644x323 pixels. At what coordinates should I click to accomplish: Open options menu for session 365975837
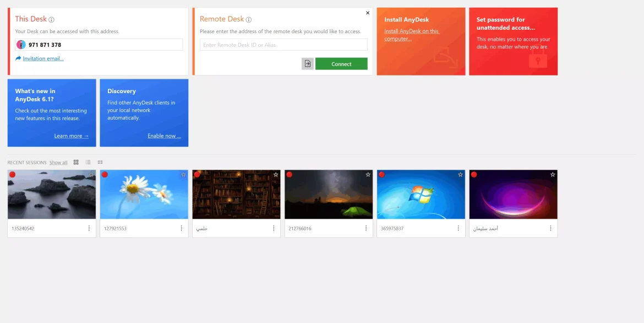pos(459,228)
